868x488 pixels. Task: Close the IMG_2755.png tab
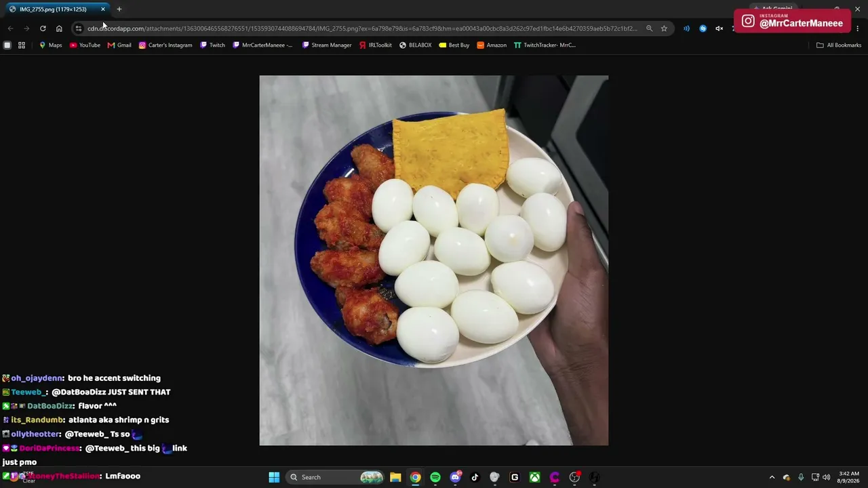(103, 9)
